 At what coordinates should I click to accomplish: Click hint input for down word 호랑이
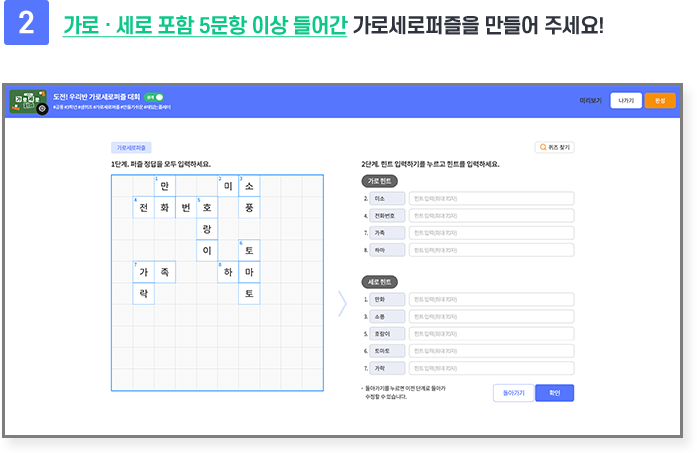coord(491,334)
